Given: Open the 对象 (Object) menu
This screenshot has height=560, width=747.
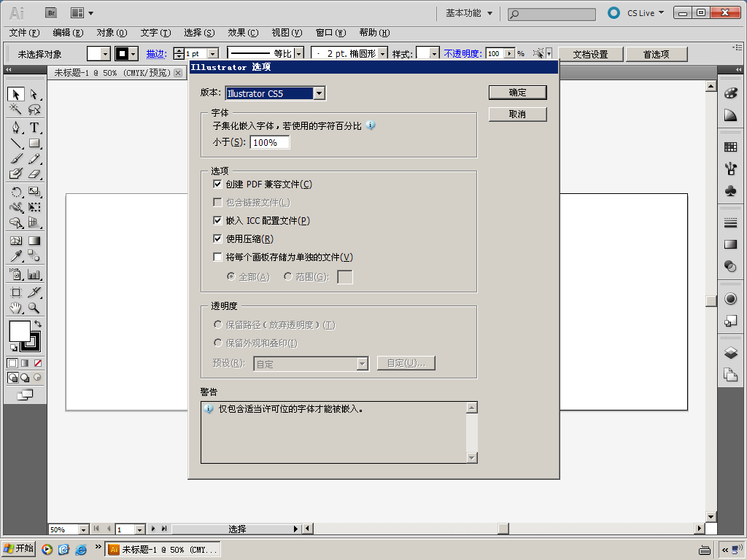Looking at the screenshot, I should click(x=112, y=32).
